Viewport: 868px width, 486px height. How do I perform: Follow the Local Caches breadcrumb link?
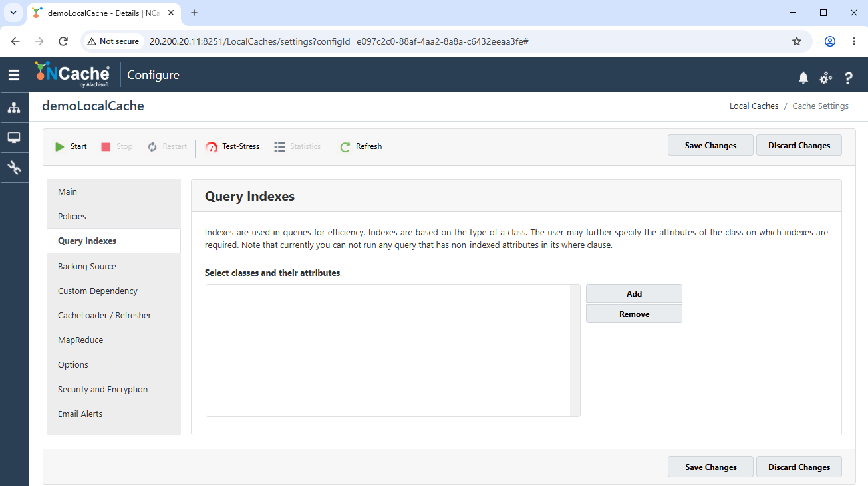pyautogui.click(x=754, y=106)
